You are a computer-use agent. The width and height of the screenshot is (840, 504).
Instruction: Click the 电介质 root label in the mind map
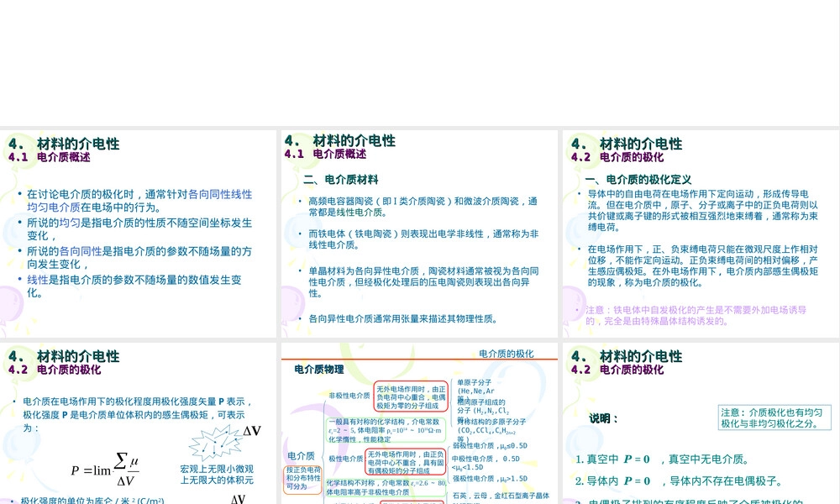point(301,456)
